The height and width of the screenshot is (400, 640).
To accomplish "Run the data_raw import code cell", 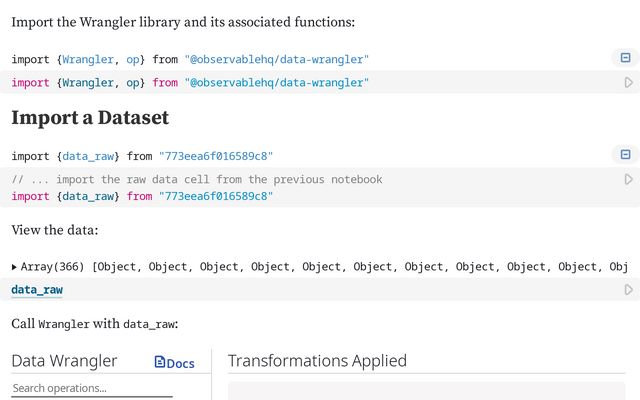I will pos(628,180).
